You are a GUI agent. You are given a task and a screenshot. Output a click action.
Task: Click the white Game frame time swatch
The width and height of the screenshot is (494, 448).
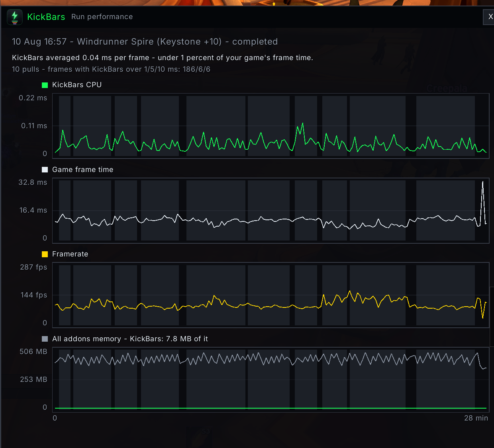pos(45,170)
